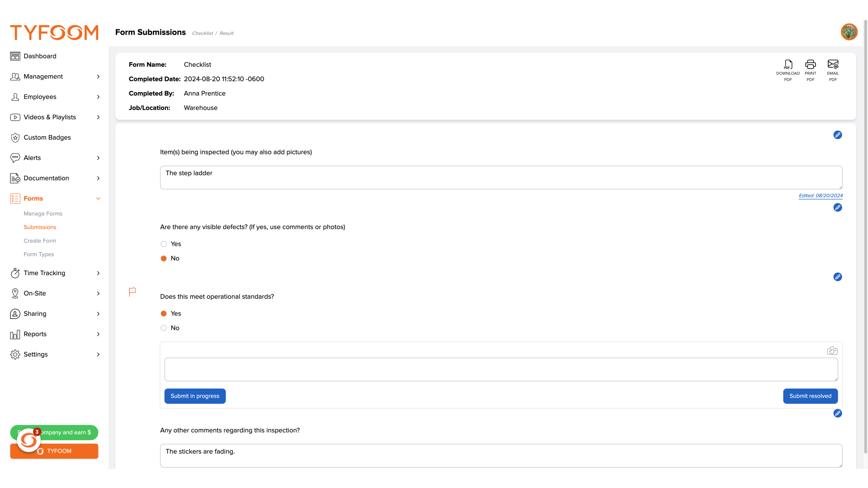Image resolution: width=868 pixels, height=488 pixels.
Task: Click the comments text input field
Action: pos(501,369)
